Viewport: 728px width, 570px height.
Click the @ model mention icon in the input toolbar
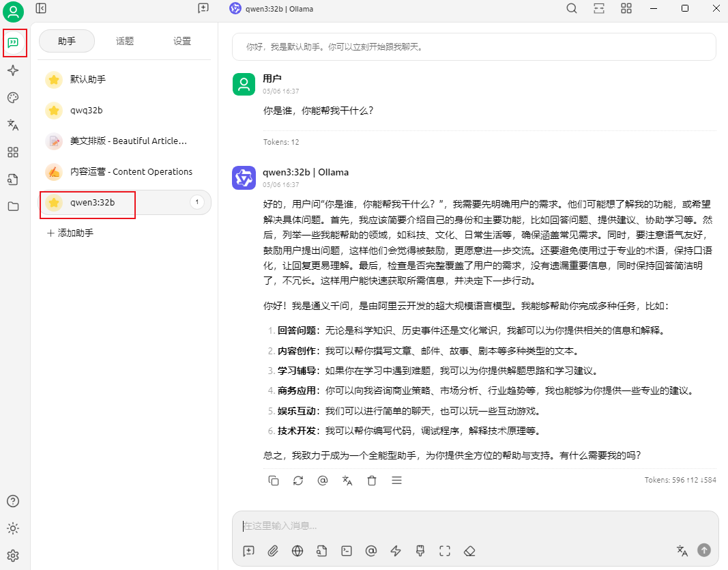371,551
